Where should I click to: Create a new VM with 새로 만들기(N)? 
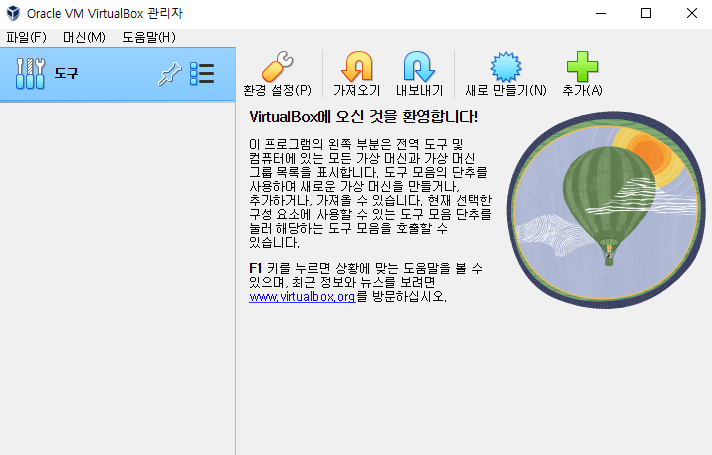(x=506, y=74)
